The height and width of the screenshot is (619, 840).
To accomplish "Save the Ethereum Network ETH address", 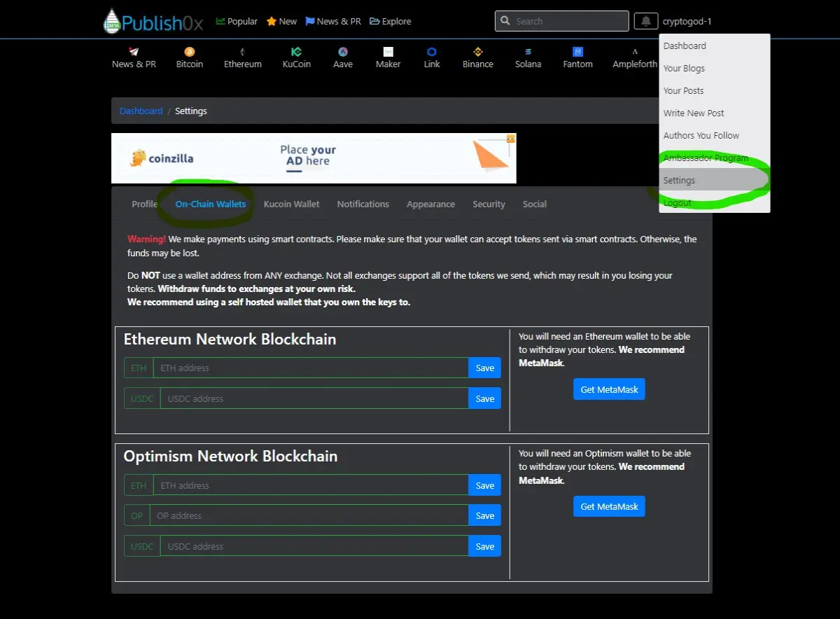I will tap(484, 368).
